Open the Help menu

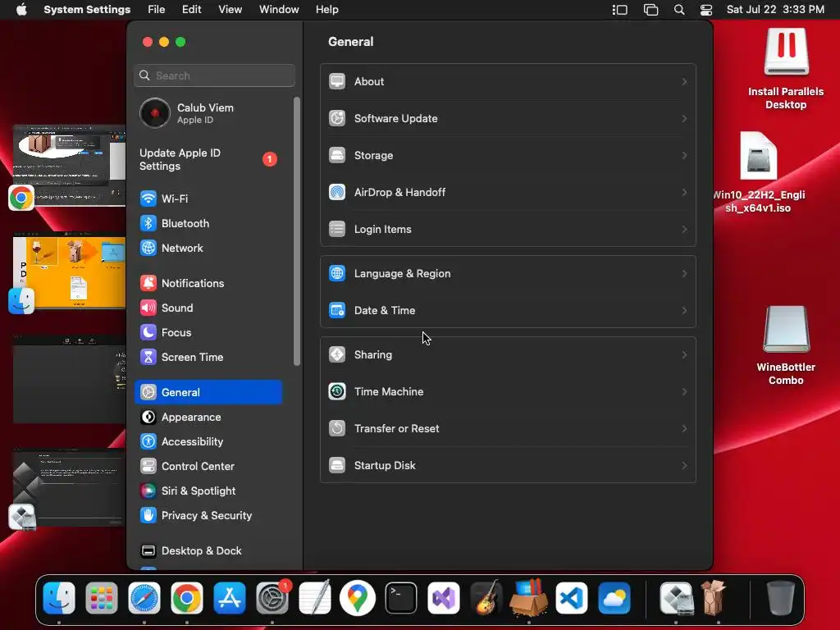click(326, 10)
